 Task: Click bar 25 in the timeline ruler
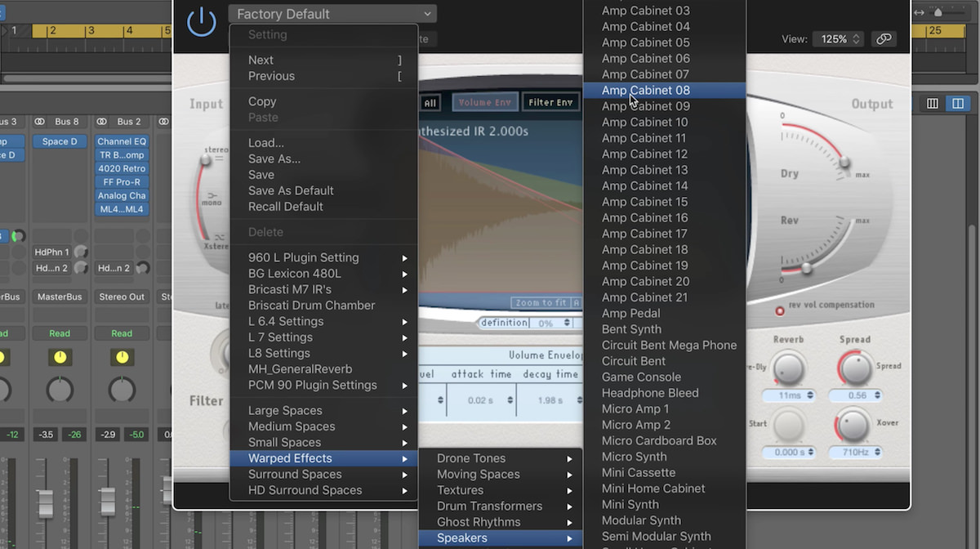(x=935, y=31)
